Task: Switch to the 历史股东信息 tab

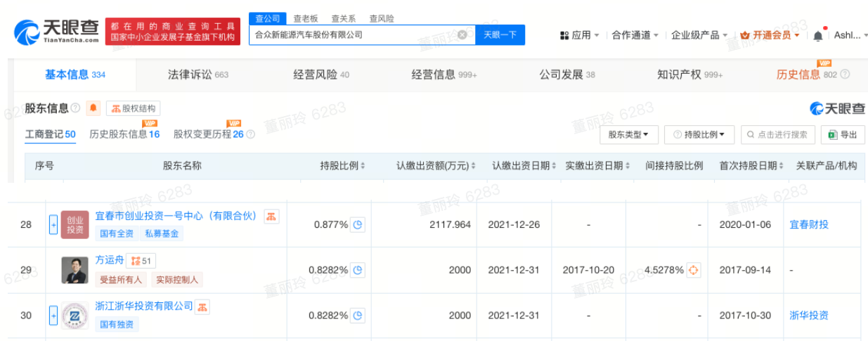Action: (124, 134)
